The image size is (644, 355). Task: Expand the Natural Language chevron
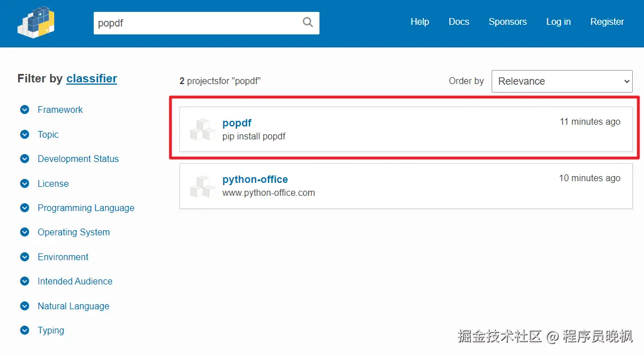[25, 306]
